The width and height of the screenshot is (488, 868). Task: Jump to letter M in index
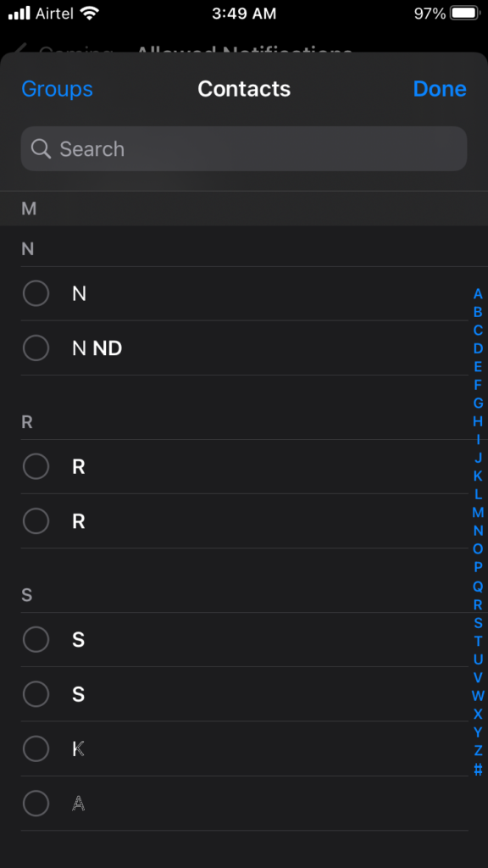tap(478, 513)
